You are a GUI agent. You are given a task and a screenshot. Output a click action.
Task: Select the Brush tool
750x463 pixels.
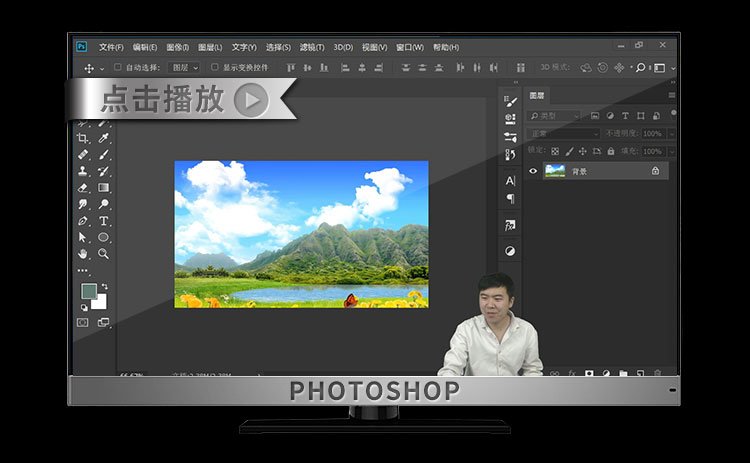(x=103, y=154)
